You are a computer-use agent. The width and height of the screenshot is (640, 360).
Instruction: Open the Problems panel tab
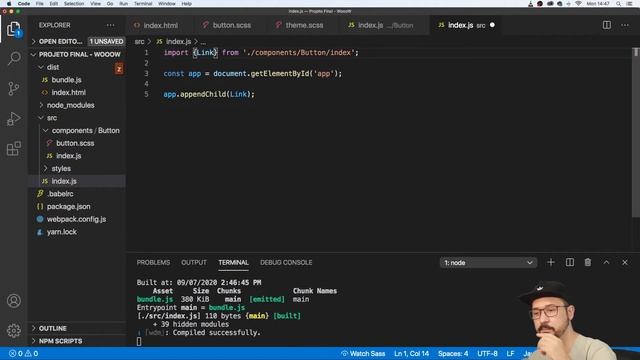pos(153,262)
